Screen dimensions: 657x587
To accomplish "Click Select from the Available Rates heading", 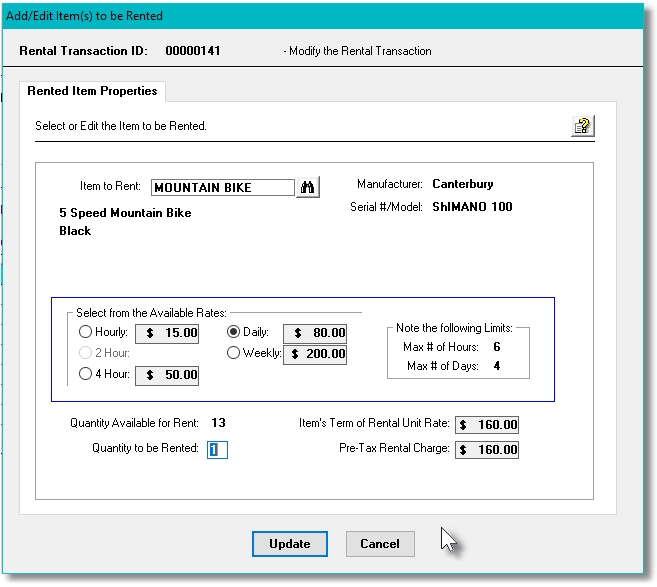I will click(151, 313).
